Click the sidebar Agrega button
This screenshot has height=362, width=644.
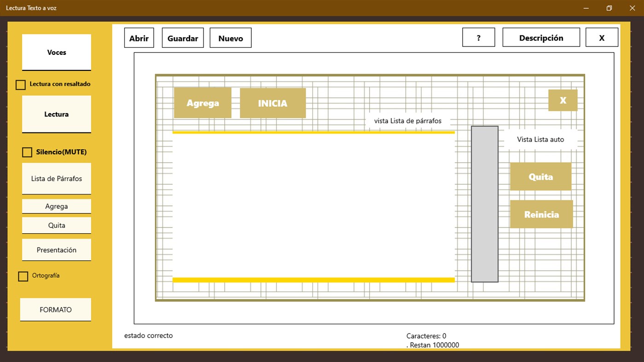pos(57,206)
